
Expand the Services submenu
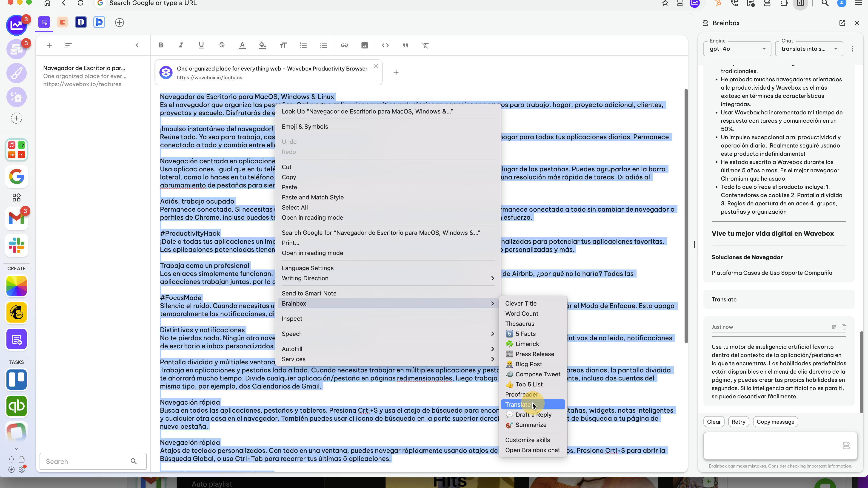click(x=388, y=359)
